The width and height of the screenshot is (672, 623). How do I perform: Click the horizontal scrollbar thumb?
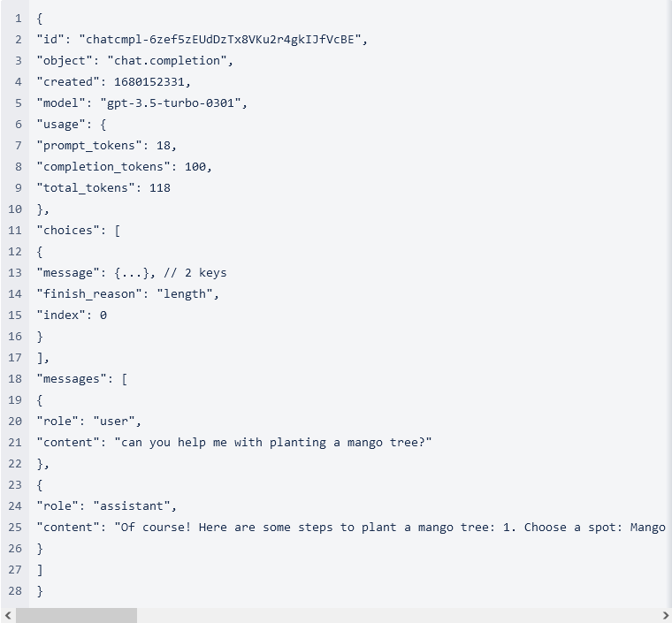(76, 616)
